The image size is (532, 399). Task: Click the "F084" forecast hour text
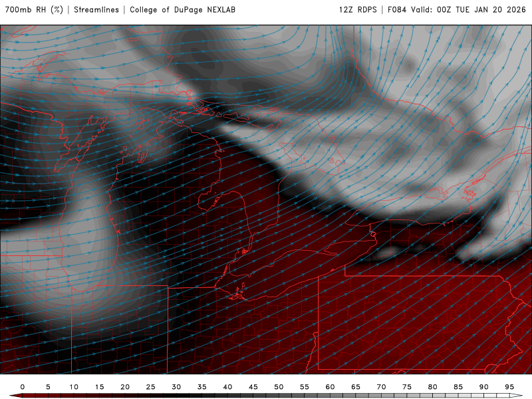397,10
